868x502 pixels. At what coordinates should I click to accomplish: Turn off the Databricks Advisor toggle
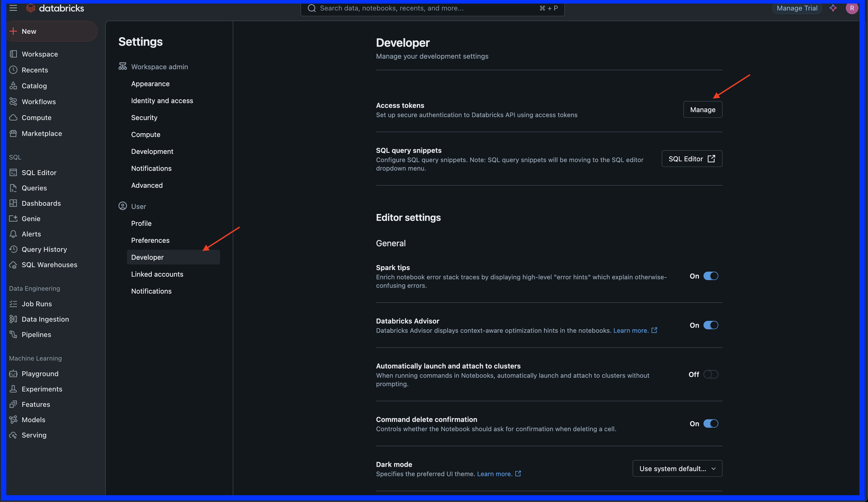(x=710, y=325)
